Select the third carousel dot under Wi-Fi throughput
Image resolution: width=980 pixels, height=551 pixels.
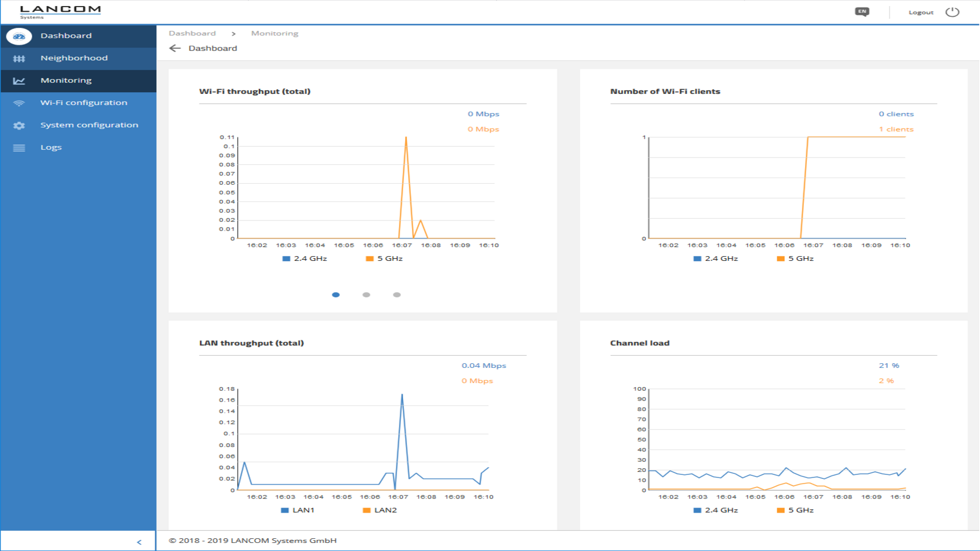point(397,295)
